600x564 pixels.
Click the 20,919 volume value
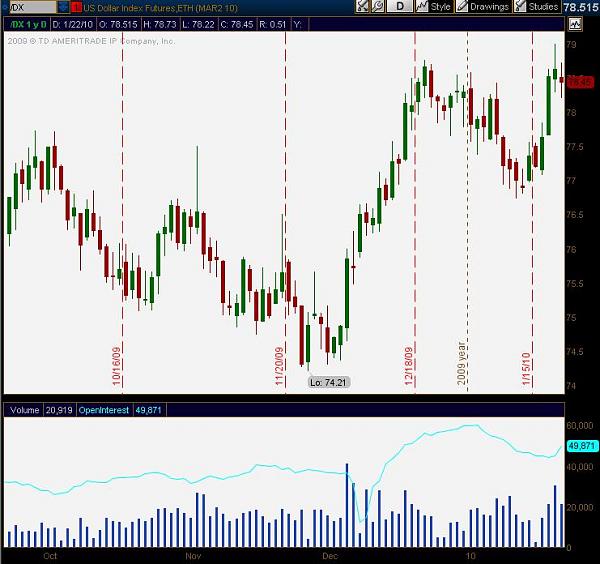pyautogui.click(x=59, y=410)
